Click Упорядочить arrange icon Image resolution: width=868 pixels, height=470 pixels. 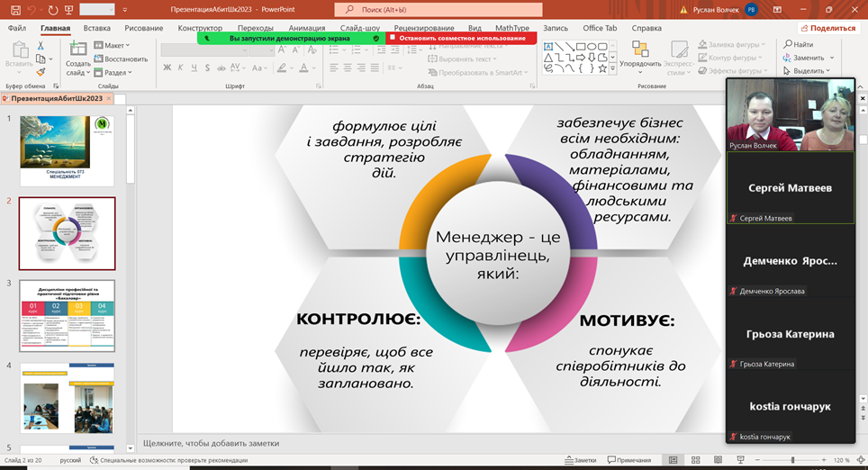[640, 50]
